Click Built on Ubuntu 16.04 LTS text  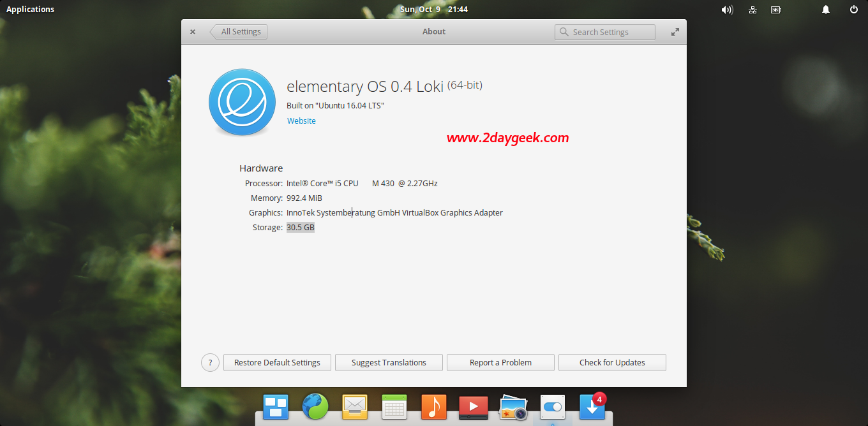click(x=336, y=105)
